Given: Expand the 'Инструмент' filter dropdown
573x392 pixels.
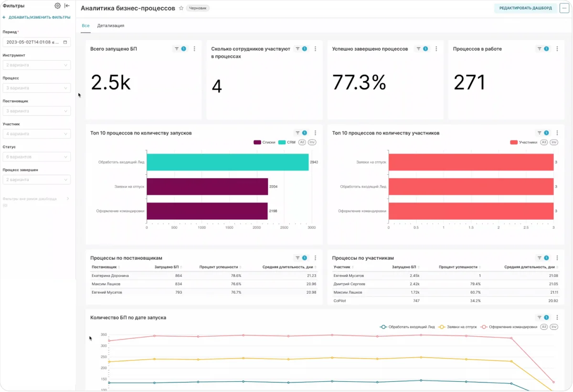Looking at the screenshot, I should (x=36, y=65).
